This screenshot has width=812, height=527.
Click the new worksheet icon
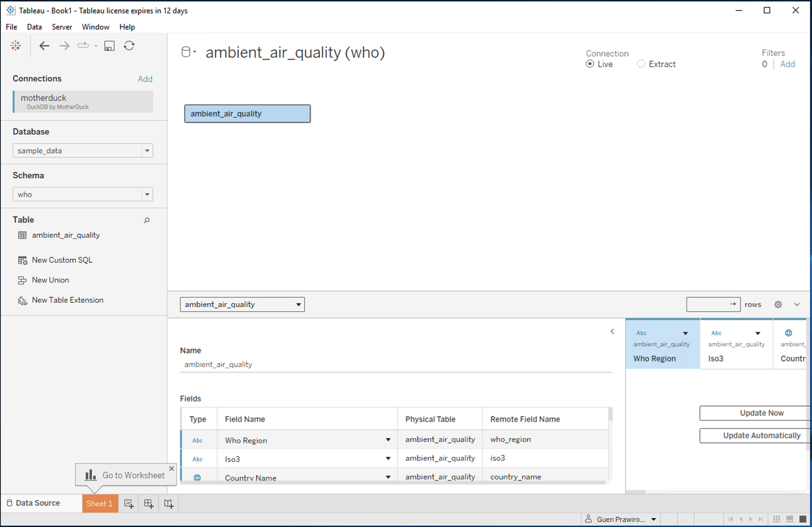(129, 504)
